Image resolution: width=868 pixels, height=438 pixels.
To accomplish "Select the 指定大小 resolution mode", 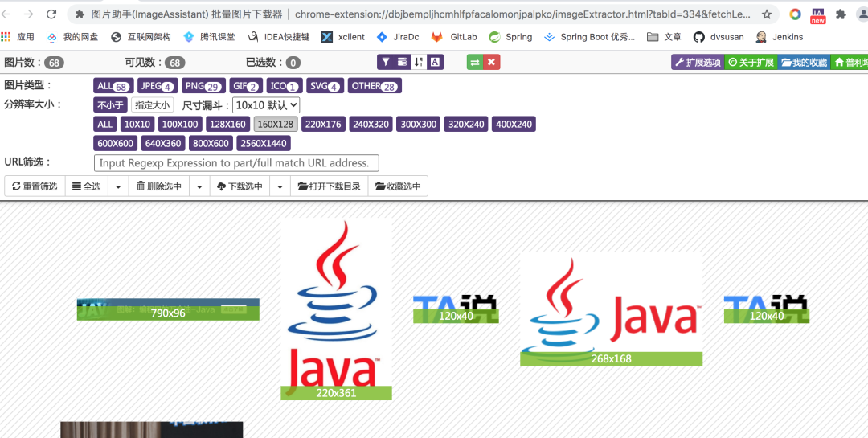I will coord(152,104).
